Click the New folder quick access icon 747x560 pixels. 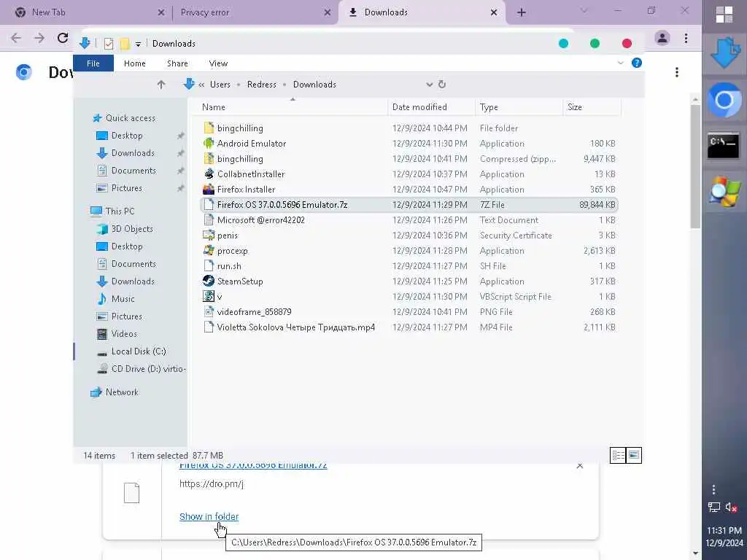pos(125,44)
